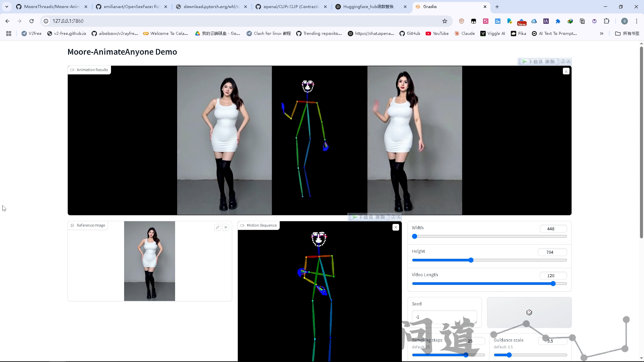644x362 pixels.
Task: Clear the Motion Sequence video
Action: coord(396,227)
